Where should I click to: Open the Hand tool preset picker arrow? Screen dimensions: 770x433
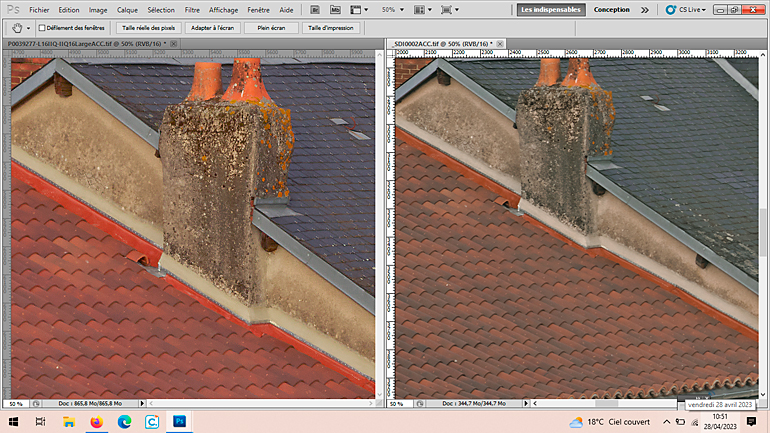pos(28,28)
